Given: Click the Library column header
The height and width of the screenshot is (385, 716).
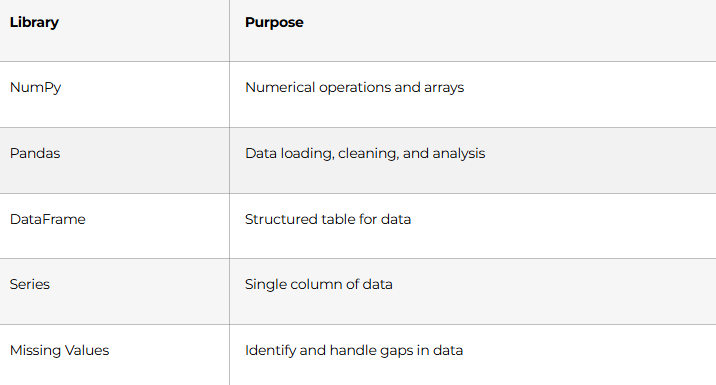Looking at the screenshot, I should point(34,22).
